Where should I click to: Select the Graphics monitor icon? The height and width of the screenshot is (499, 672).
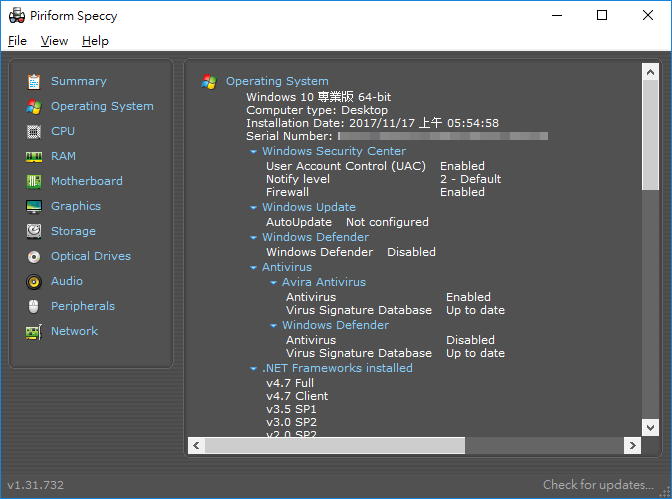(34, 207)
